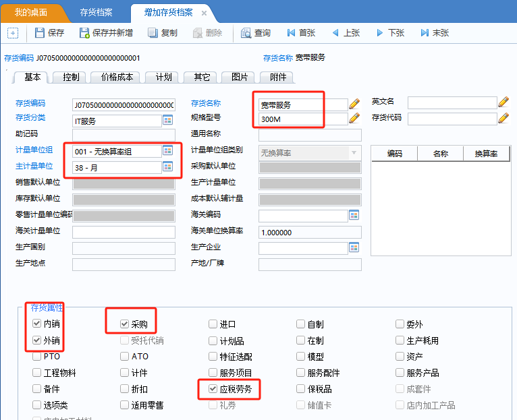Go to first record (首张)
517x420 pixels.
[292, 33]
